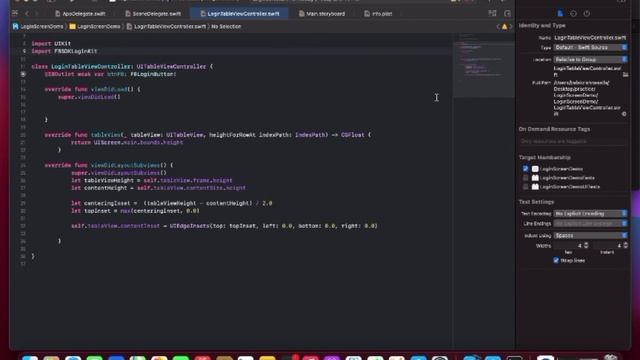640x360 pixels.
Task: Click 'let centeringInset' line
Action: [x=171, y=203]
